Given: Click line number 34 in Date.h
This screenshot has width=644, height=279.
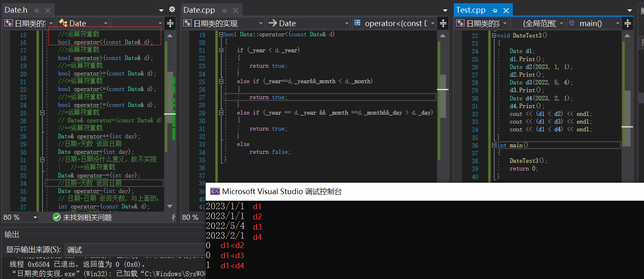Looking at the screenshot, I should 23,183.
